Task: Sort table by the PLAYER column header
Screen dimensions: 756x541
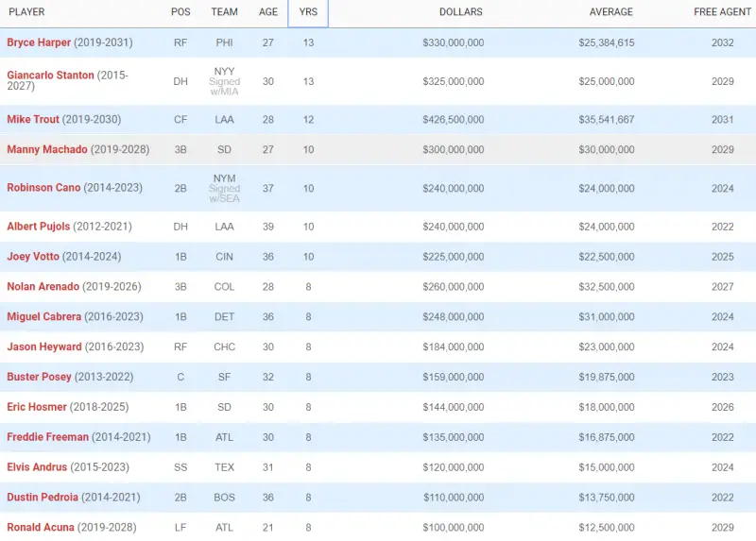Action: 26,12
